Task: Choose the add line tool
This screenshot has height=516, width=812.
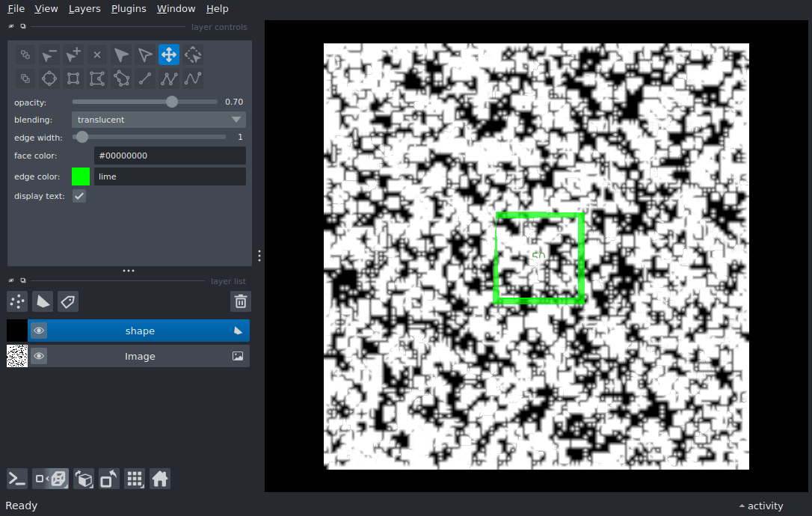Action: click(145, 79)
